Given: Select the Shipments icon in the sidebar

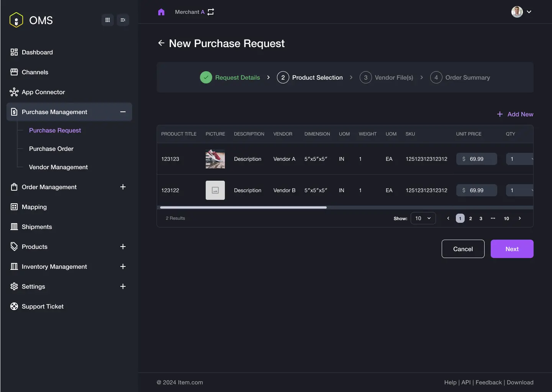Looking at the screenshot, I should (x=14, y=227).
